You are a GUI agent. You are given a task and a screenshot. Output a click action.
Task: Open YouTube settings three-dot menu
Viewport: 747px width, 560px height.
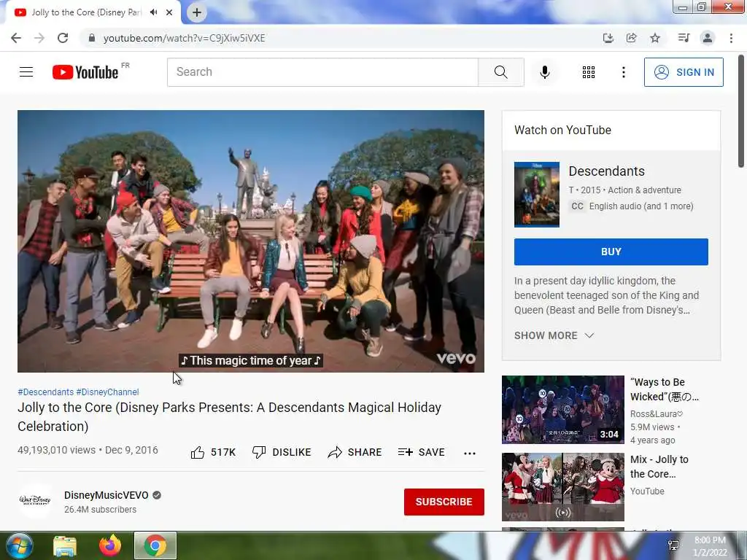(x=623, y=72)
